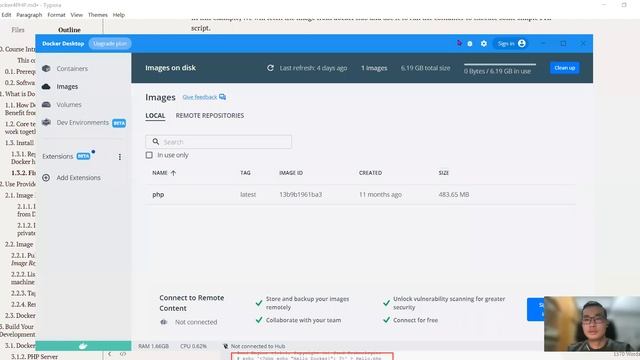The width and height of the screenshot is (640, 360).
Task: Click the Not connected to Hub icon
Action: (225, 346)
